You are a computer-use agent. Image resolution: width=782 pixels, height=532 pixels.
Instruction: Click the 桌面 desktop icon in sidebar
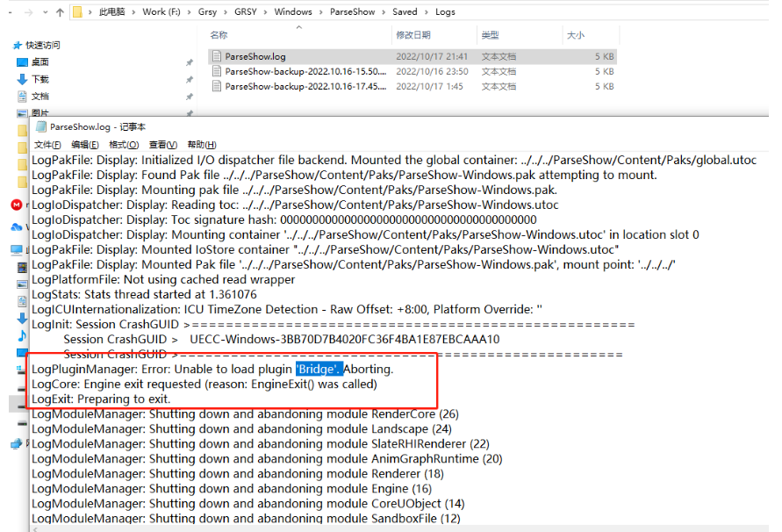22,62
